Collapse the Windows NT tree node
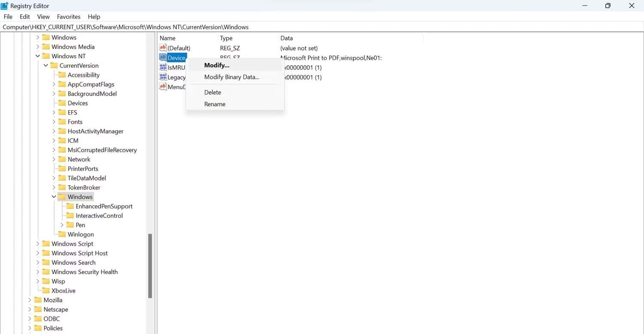 [x=38, y=56]
